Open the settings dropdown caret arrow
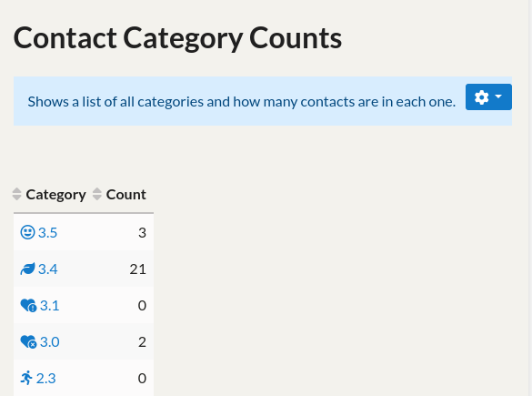Image resolution: width=532 pixels, height=396 pixels. click(498, 96)
